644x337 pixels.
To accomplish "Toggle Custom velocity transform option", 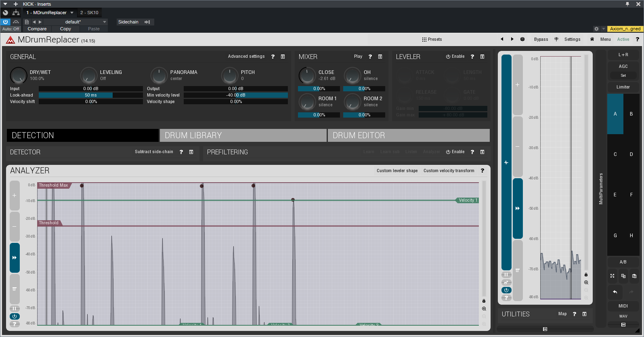I will click(449, 171).
